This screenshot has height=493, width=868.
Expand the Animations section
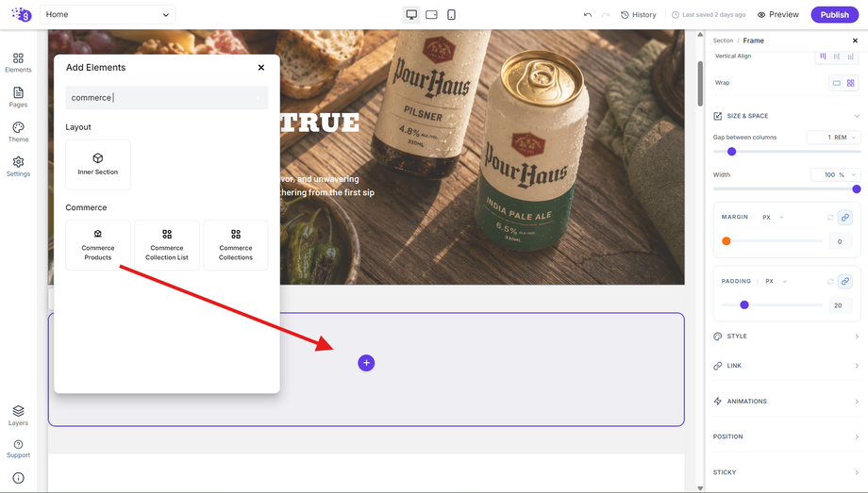point(787,402)
